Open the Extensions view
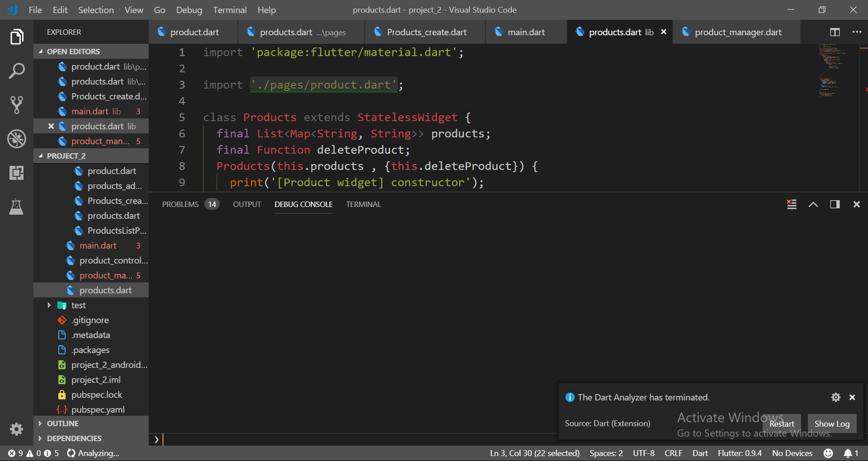Screen dimensions: 868x461 (17, 173)
